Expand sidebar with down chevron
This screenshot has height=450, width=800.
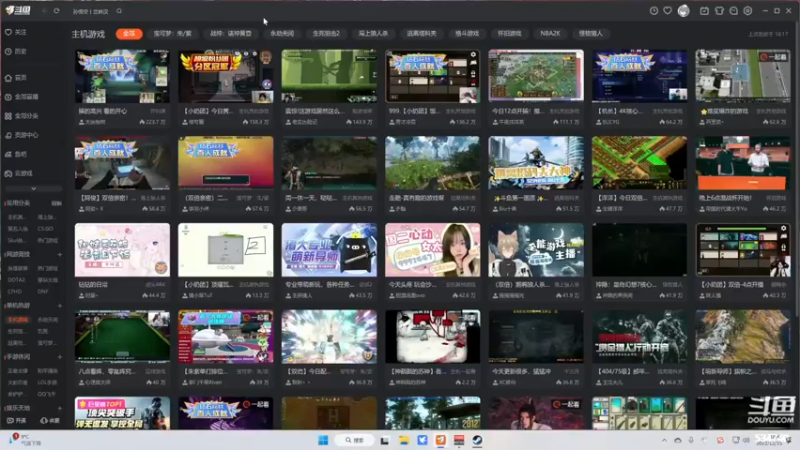[34, 189]
